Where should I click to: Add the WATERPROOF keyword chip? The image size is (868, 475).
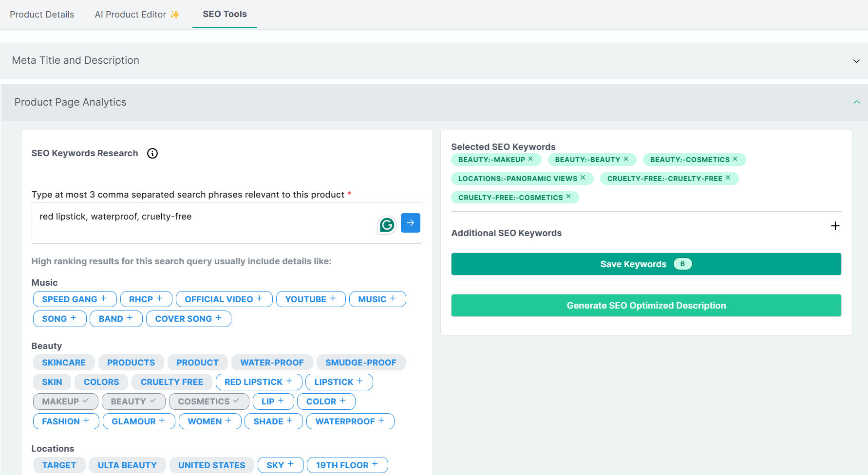coord(350,421)
